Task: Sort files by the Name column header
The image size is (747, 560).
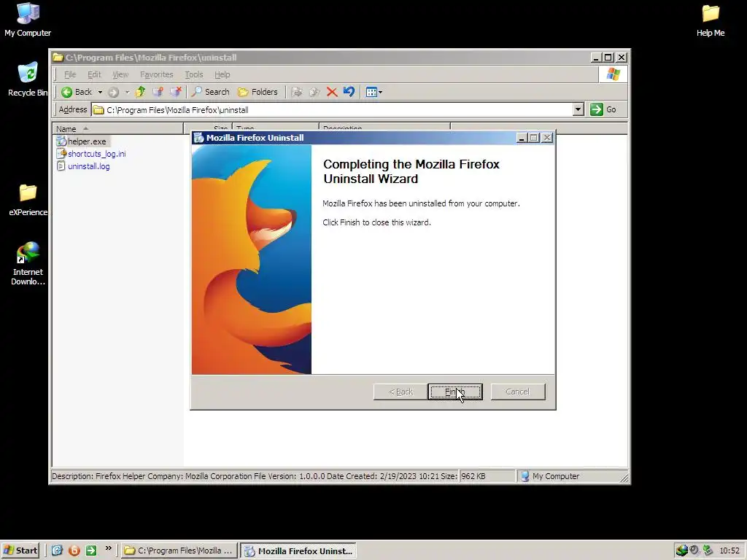Action: coord(117,128)
